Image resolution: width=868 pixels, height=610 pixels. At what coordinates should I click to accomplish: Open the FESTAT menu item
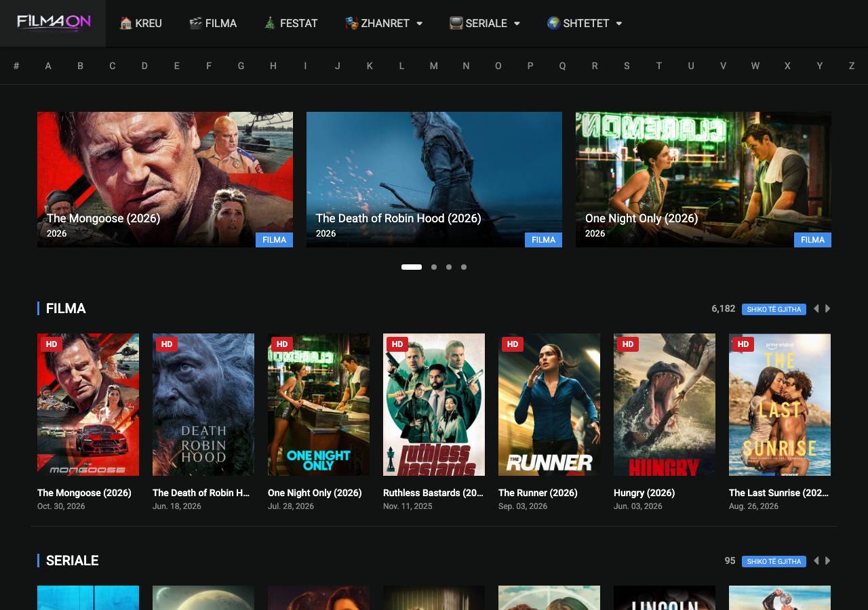point(290,23)
